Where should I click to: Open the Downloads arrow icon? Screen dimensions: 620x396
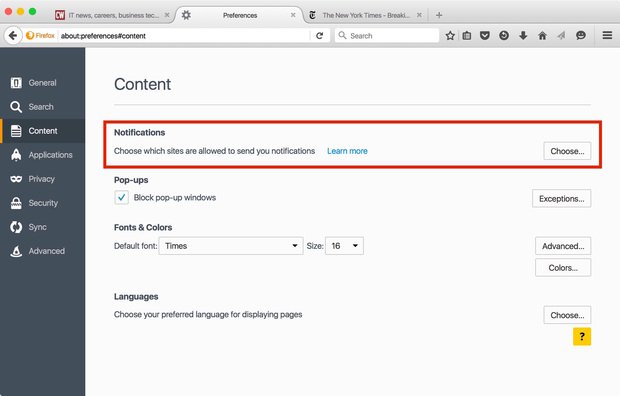(523, 36)
